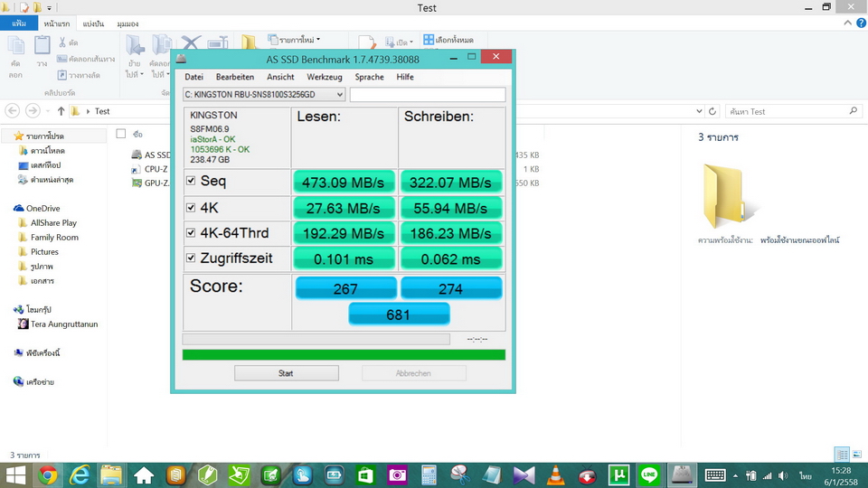The width and height of the screenshot is (868, 488).
Task: Click the AS SSD Benchmark taskbar icon
Action: tap(683, 475)
